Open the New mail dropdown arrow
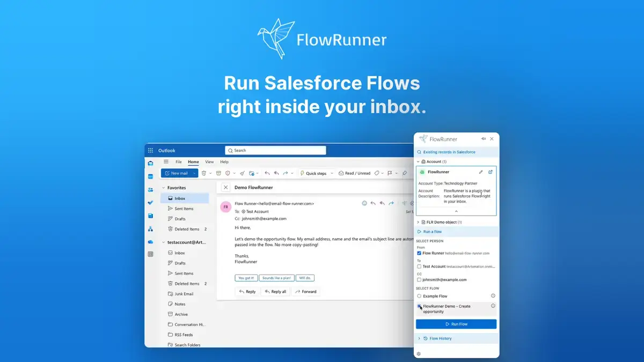Image resolution: width=644 pixels, height=362 pixels. tap(194, 173)
